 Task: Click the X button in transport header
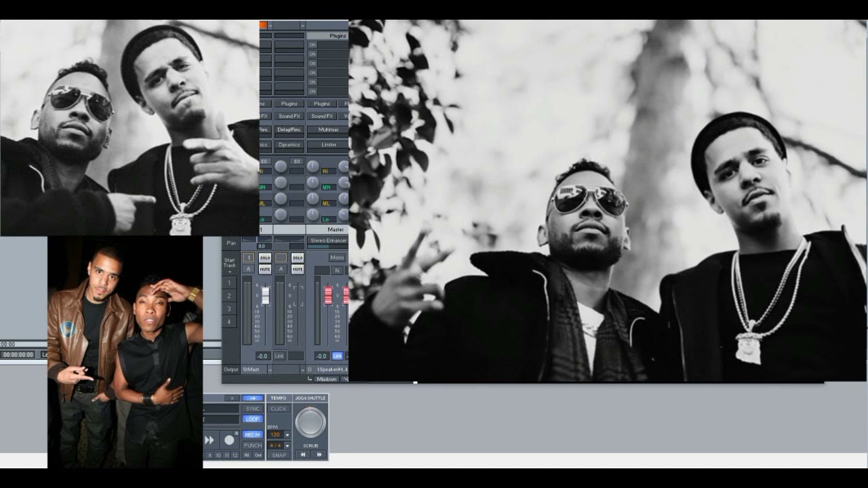233,398
